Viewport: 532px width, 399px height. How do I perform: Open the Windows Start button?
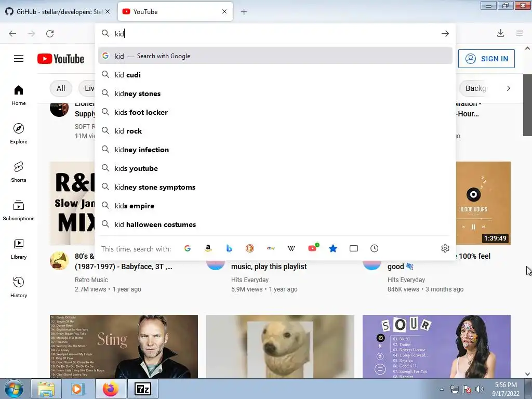tap(14, 389)
